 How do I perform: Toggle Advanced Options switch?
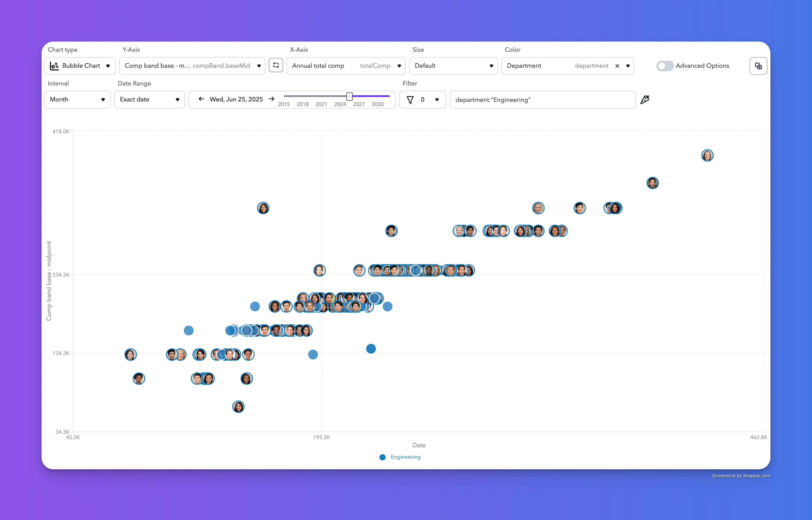(665, 66)
